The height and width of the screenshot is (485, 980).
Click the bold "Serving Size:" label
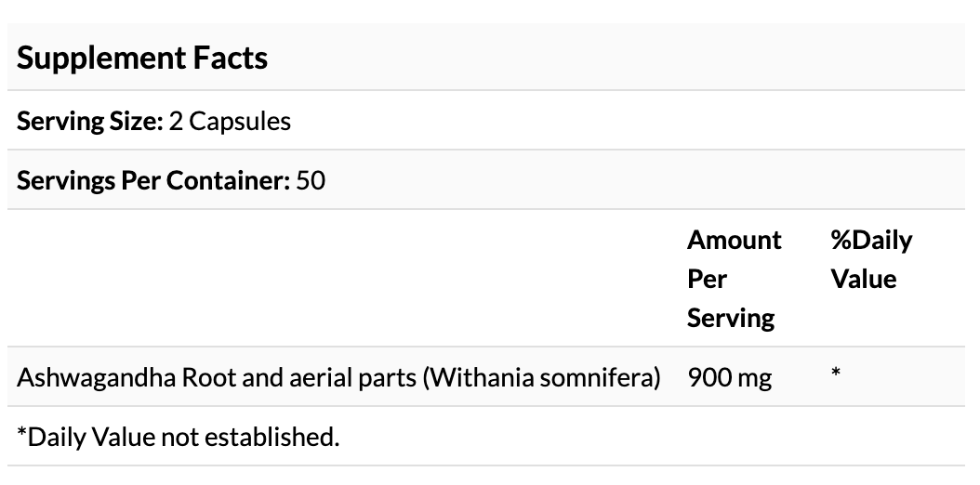click(89, 121)
